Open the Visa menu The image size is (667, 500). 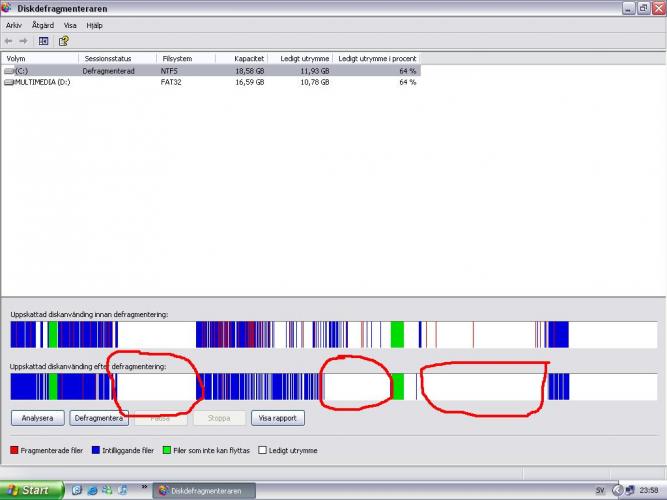click(70, 25)
